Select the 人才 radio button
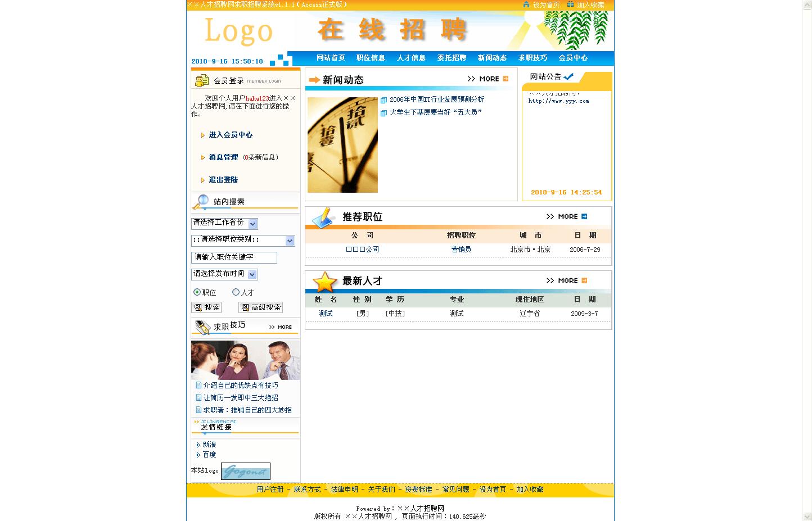The image size is (812, 521). coord(236,292)
